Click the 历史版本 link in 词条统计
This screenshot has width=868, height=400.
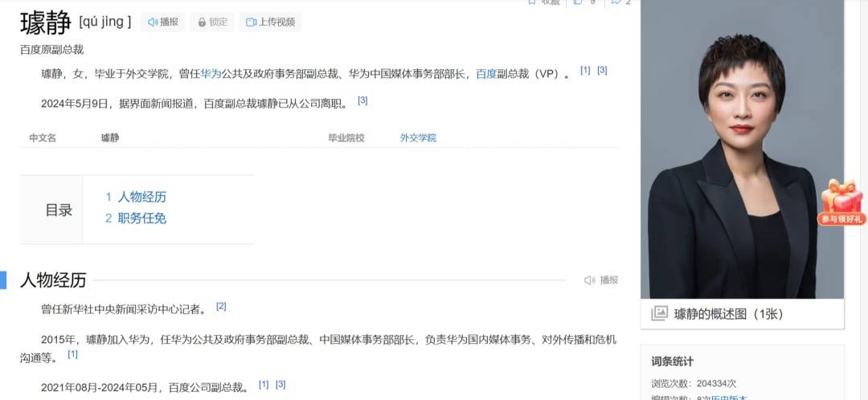[728, 398]
